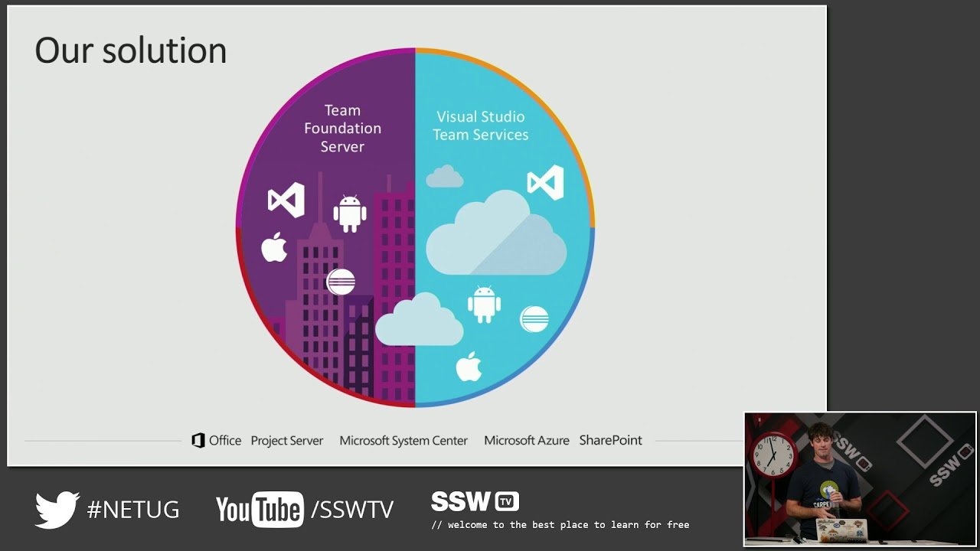This screenshot has width=980, height=551.
Task: Click the /SSWTV channel text
Action: pyautogui.click(x=352, y=510)
